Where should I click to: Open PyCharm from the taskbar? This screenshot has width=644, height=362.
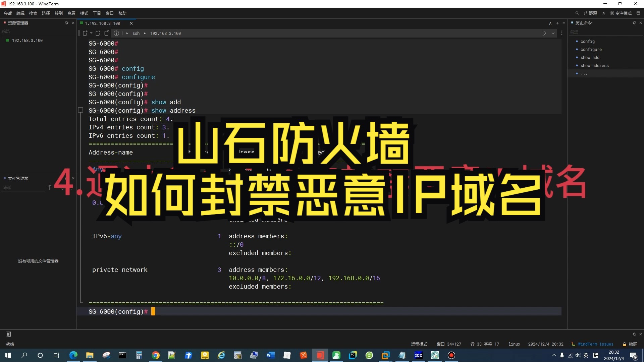click(353, 355)
